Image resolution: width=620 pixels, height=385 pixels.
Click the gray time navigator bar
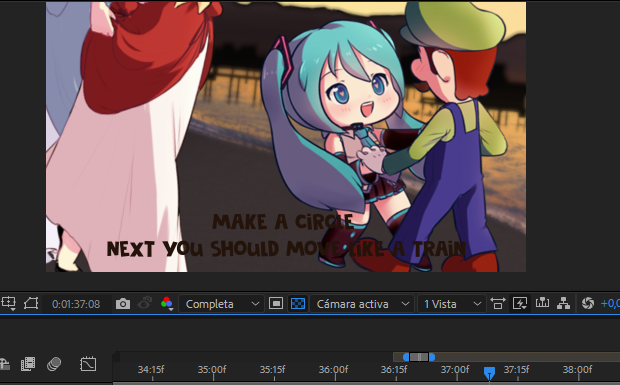click(419, 357)
